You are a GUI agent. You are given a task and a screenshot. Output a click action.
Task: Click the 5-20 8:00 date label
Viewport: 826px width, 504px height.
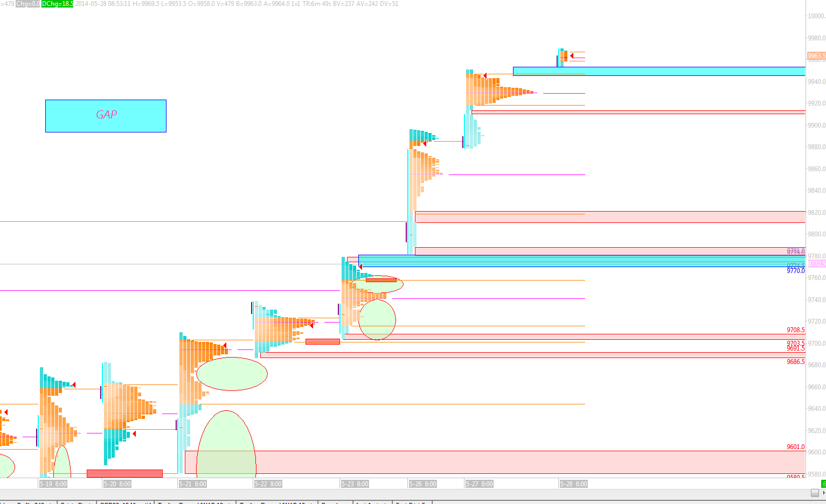(x=117, y=484)
